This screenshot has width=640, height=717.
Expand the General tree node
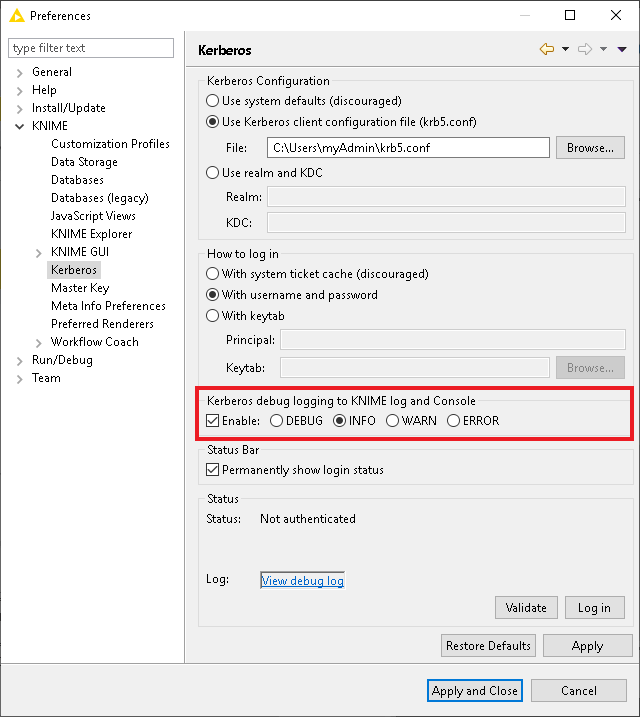19,73
